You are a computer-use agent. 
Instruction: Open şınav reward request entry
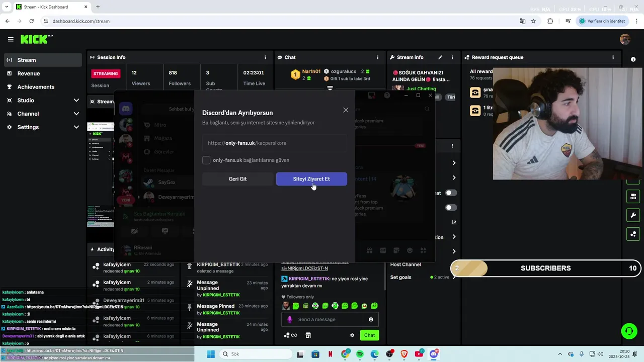coord(481,93)
